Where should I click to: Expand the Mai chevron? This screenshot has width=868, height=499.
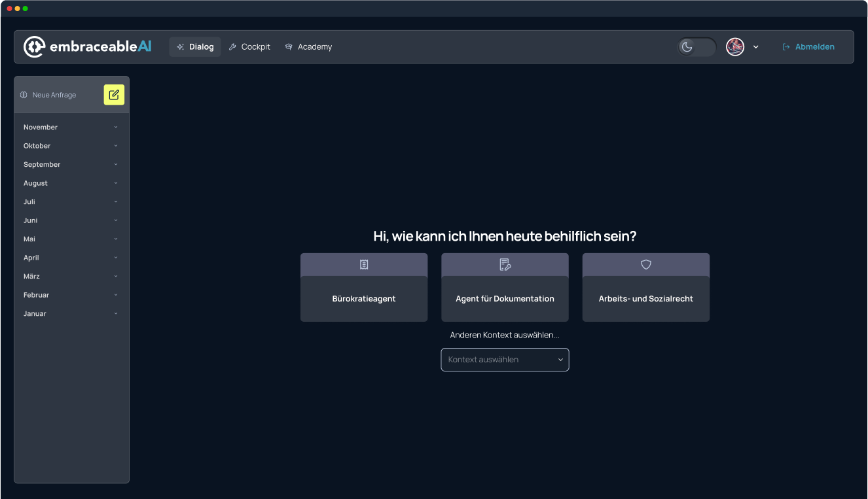[x=116, y=239]
